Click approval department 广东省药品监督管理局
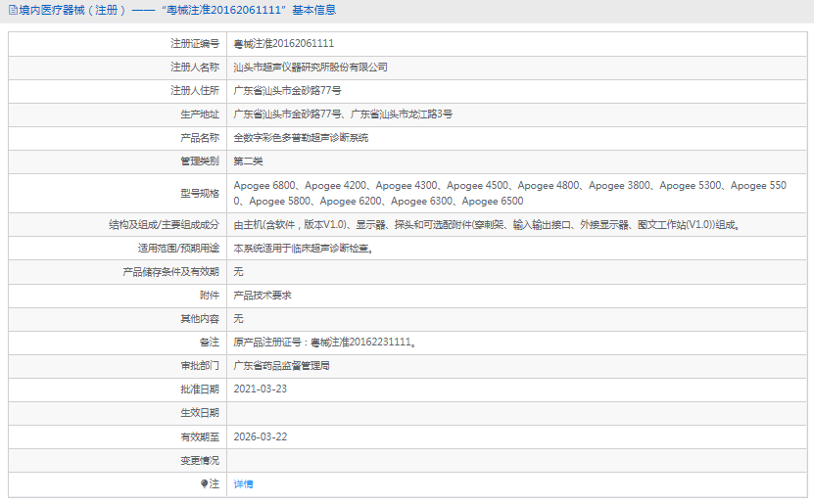The image size is (814, 504). pyautogui.click(x=281, y=366)
